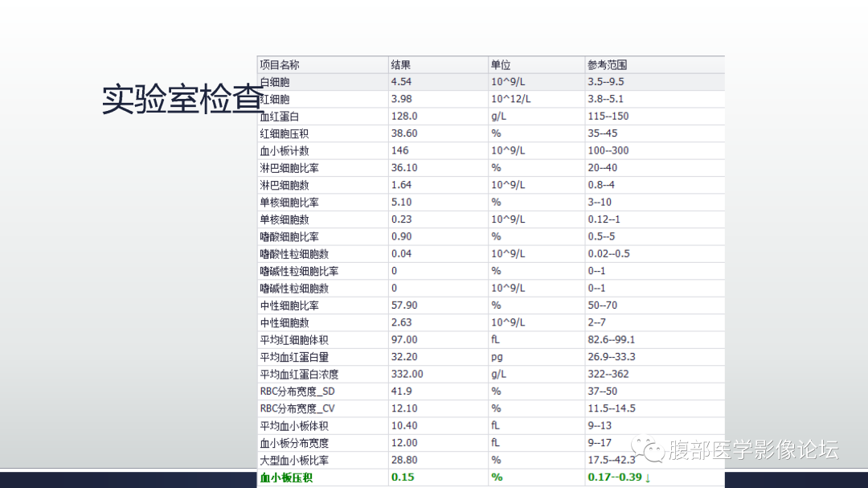868x488 pixels.
Task: Select the 红细胞 row name
Action: tap(275, 99)
